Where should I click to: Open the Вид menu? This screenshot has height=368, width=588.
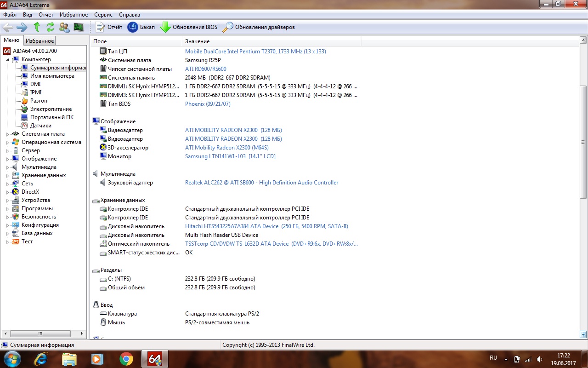(x=28, y=15)
